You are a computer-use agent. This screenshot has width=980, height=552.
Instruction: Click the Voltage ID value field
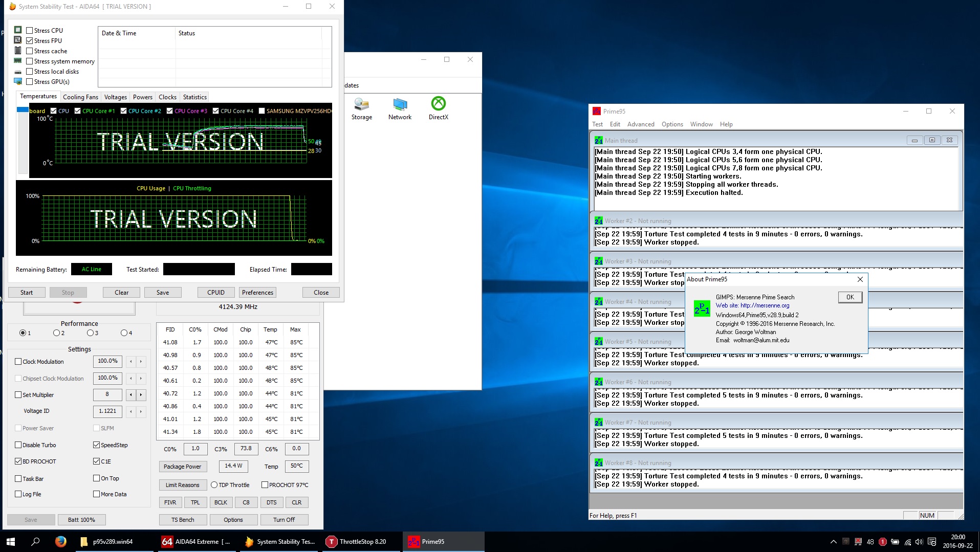click(107, 411)
